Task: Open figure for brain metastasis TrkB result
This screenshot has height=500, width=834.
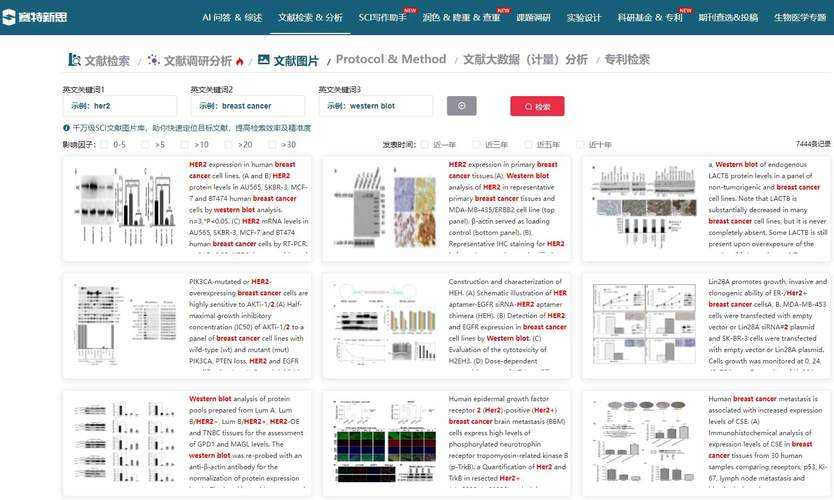Action: [x=385, y=441]
